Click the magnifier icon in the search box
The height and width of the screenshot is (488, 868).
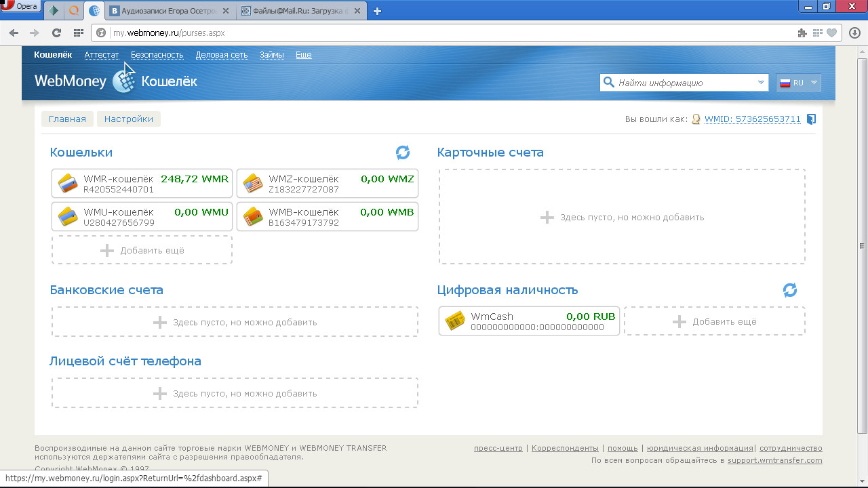click(x=608, y=83)
